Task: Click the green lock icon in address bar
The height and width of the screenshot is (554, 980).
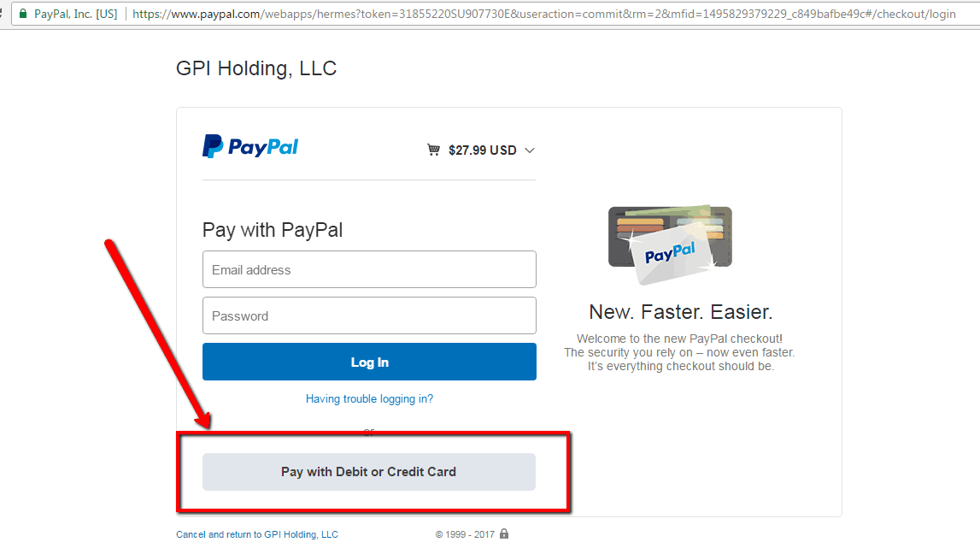Action: (x=23, y=13)
